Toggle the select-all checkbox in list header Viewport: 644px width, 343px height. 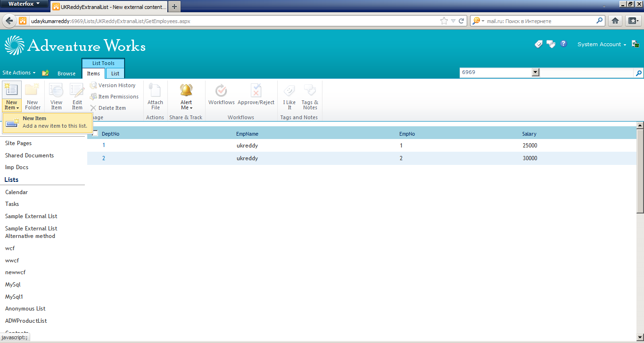pyautogui.click(x=95, y=133)
